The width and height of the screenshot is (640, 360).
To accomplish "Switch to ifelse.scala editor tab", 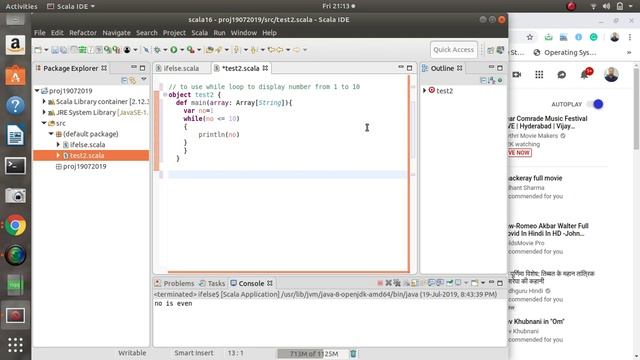I will pos(181,68).
